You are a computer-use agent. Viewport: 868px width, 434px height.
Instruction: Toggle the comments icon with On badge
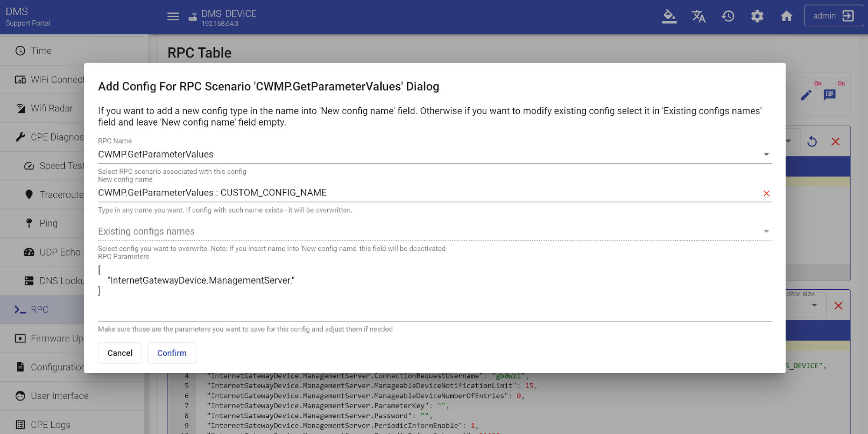pos(829,95)
